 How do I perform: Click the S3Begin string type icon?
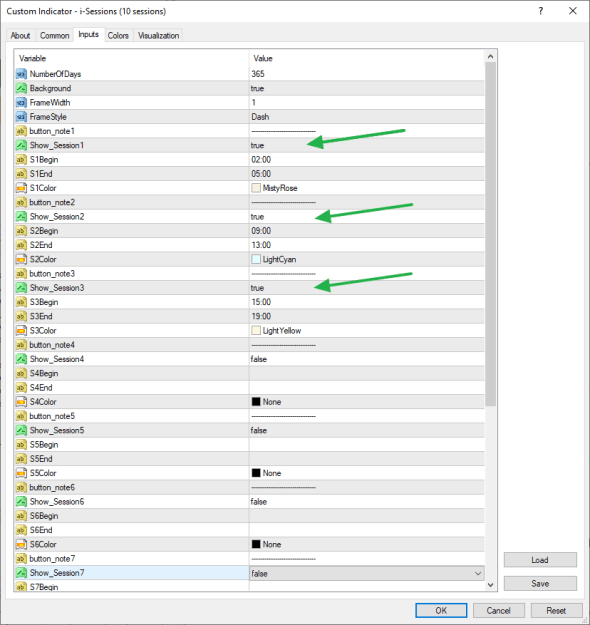click(21, 302)
